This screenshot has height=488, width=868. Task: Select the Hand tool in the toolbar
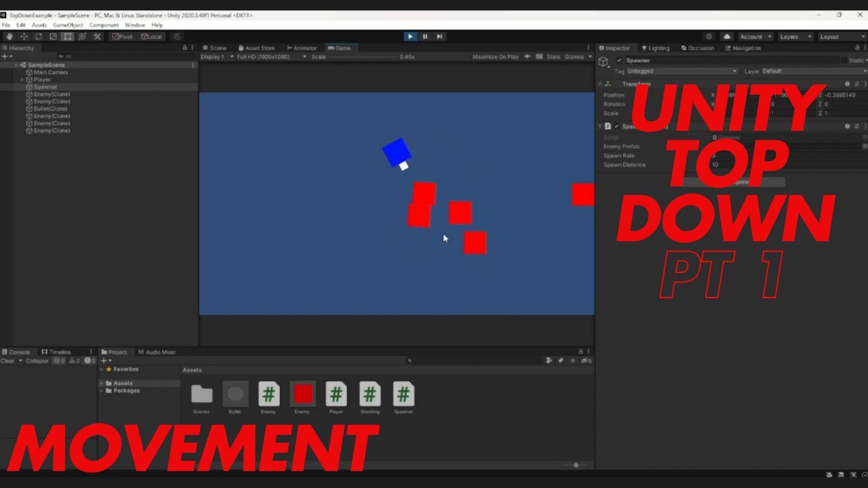9,37
